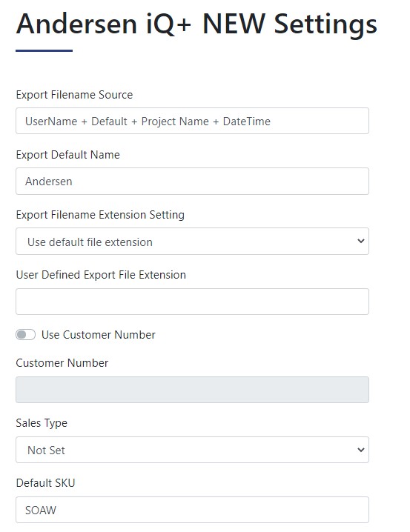Click the 'Use Customer Number' label text

point(99,335)
